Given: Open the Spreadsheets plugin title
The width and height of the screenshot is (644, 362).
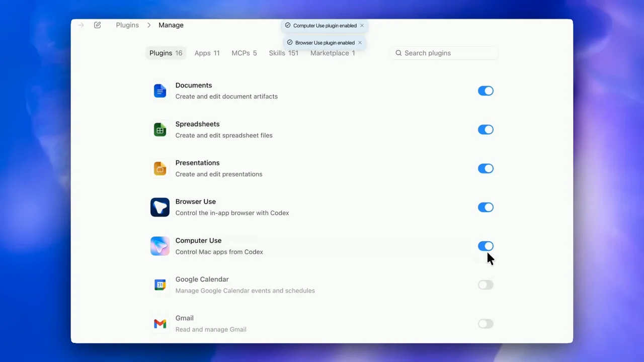Looking at the screenshot, I should click(x=197, y=124).
